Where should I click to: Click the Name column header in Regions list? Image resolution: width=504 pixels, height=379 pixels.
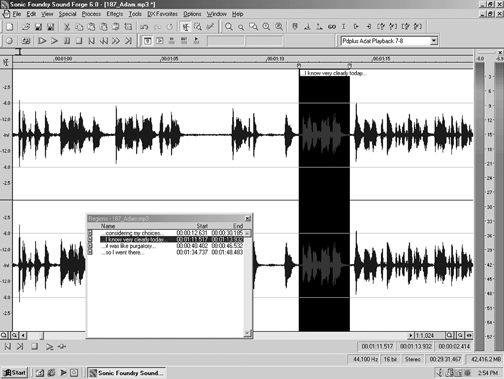click(108, 226)
